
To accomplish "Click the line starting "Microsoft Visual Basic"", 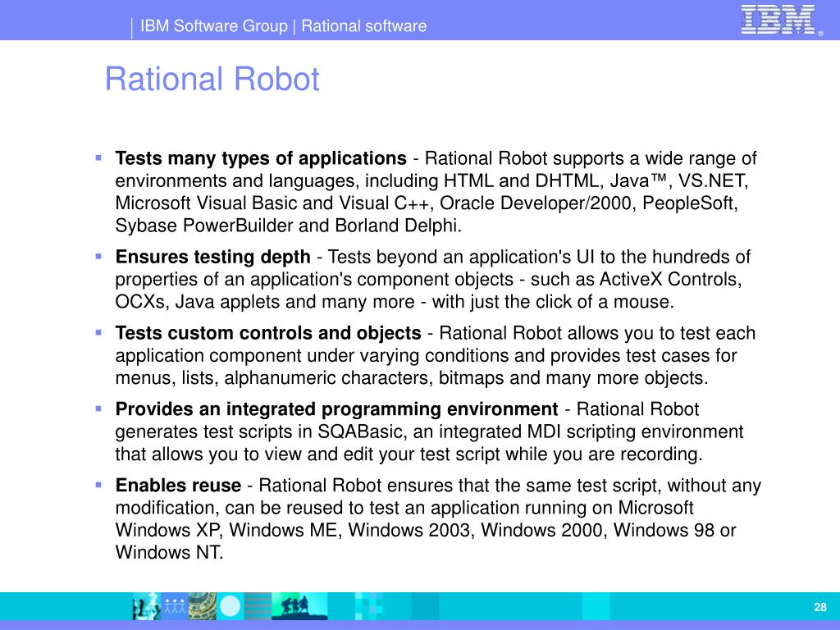I will tap(427, 203).
